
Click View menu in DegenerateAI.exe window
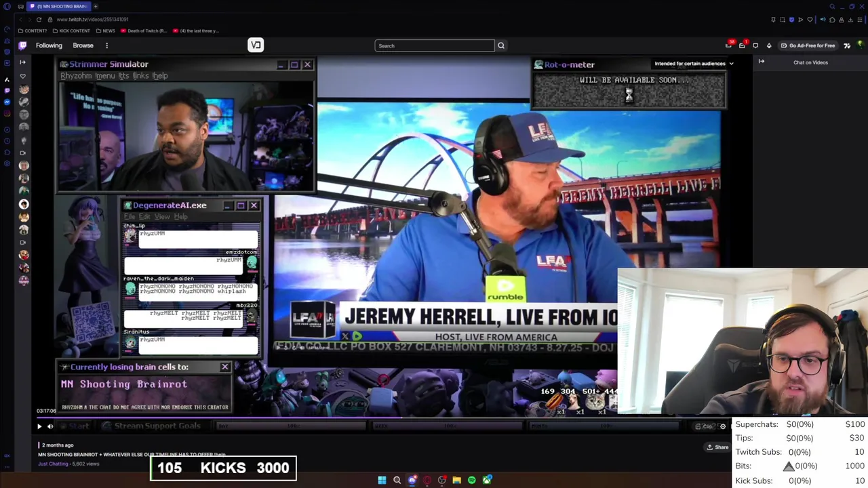(x=163, y=217)
